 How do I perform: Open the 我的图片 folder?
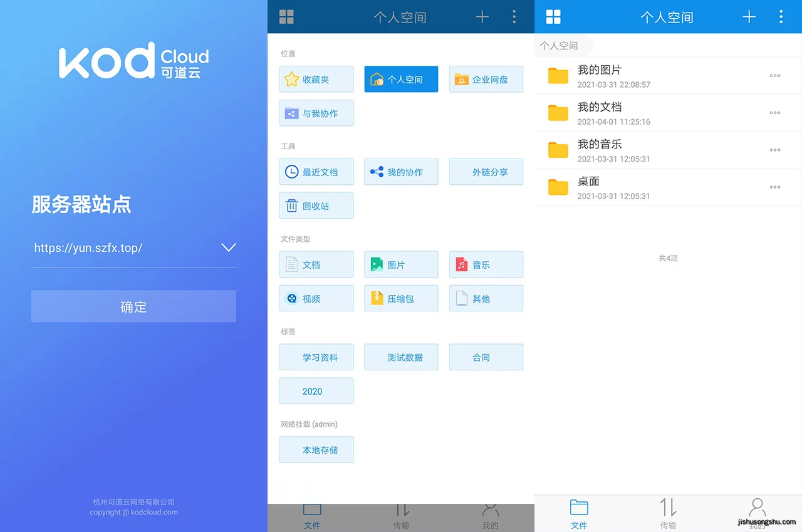click(x=668, y=76)
